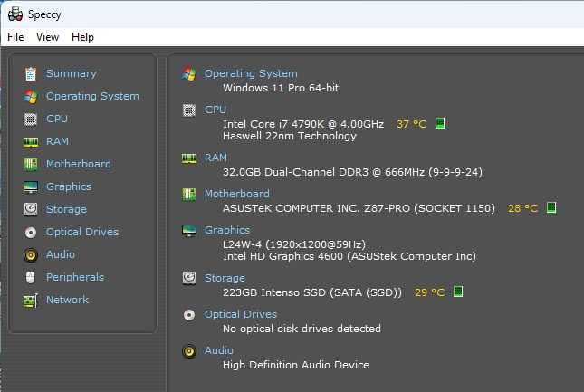Click the CPU heading link in summary

tap(215, 110)
